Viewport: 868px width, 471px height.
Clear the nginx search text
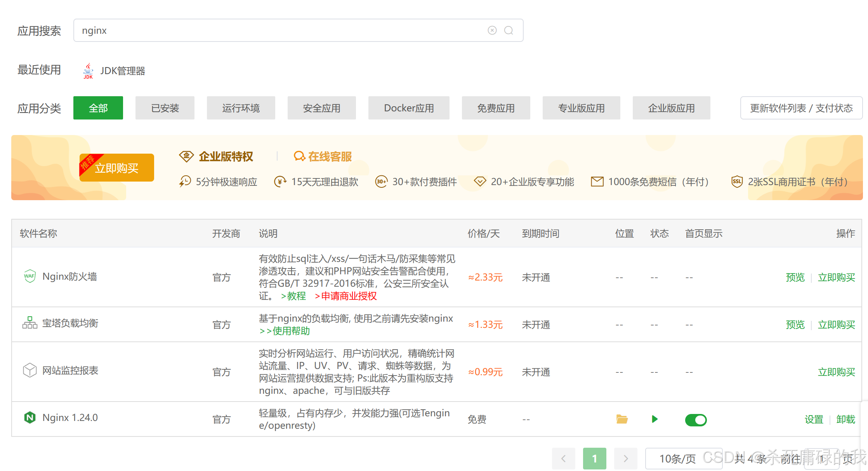tap(492, 30)
